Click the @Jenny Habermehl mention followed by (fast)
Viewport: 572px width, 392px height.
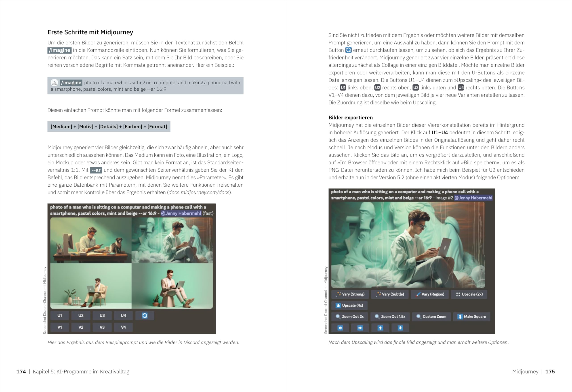181,213
